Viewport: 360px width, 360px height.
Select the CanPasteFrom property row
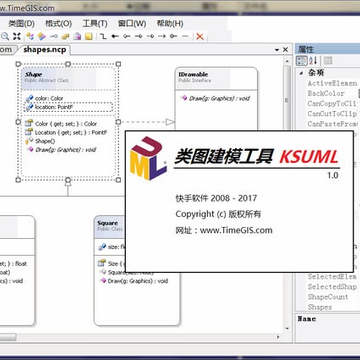click(x=332, y=124)
